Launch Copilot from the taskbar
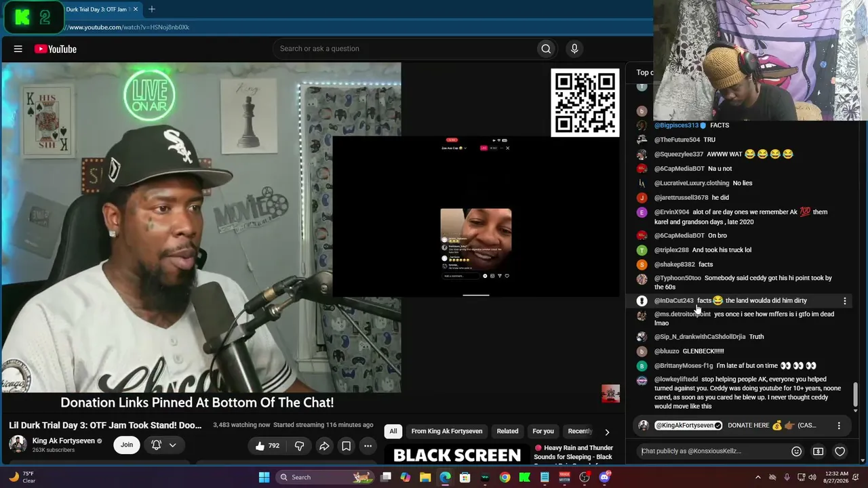The width and height of the screenshot is (868, 488). 406,477
